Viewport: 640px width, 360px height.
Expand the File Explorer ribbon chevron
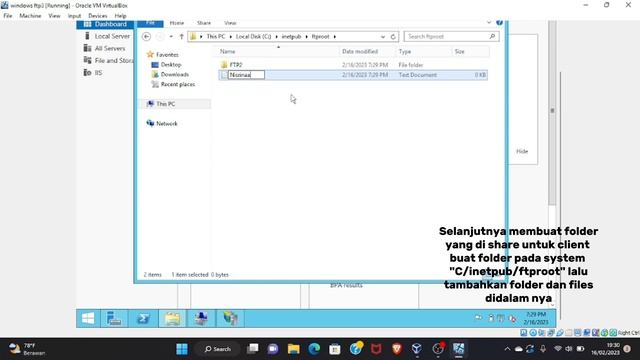click(x=489, y=23)
